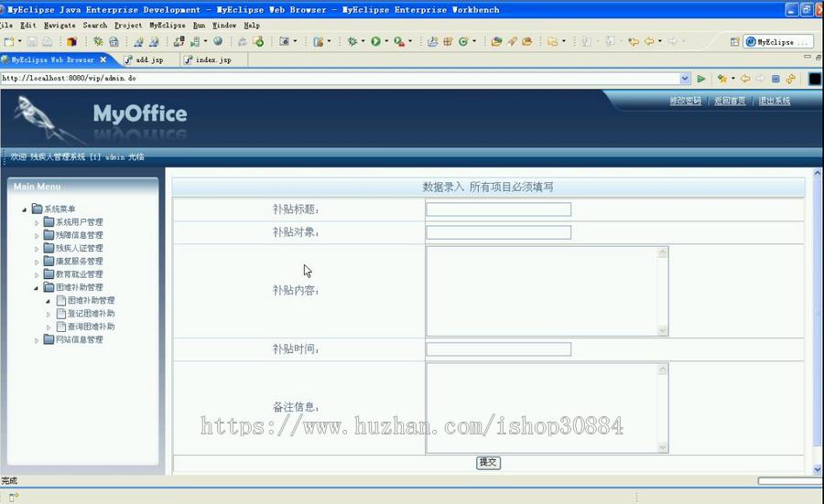The image size is (824, 504).
Task: Click the green Run play icon
Action: click(x=375, y=41)
